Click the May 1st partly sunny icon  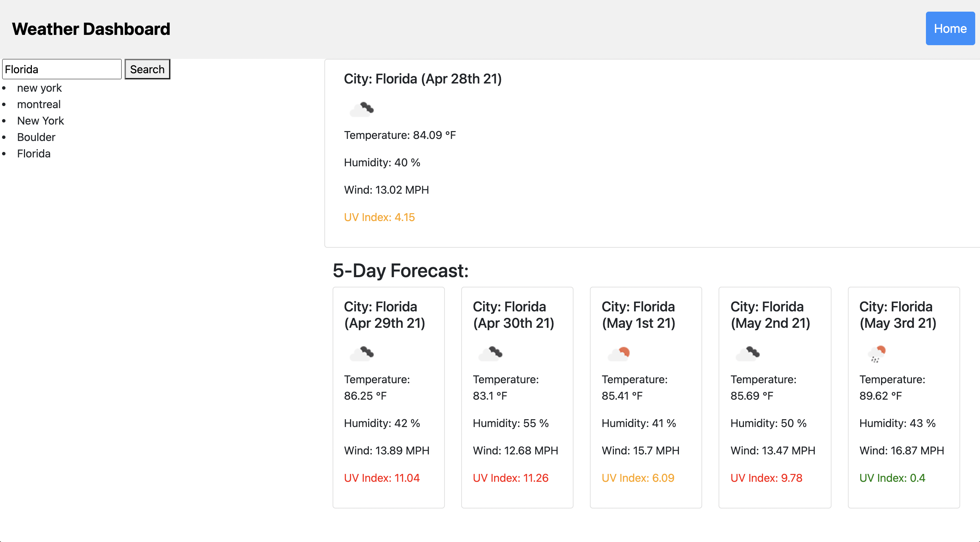[619, 353]
